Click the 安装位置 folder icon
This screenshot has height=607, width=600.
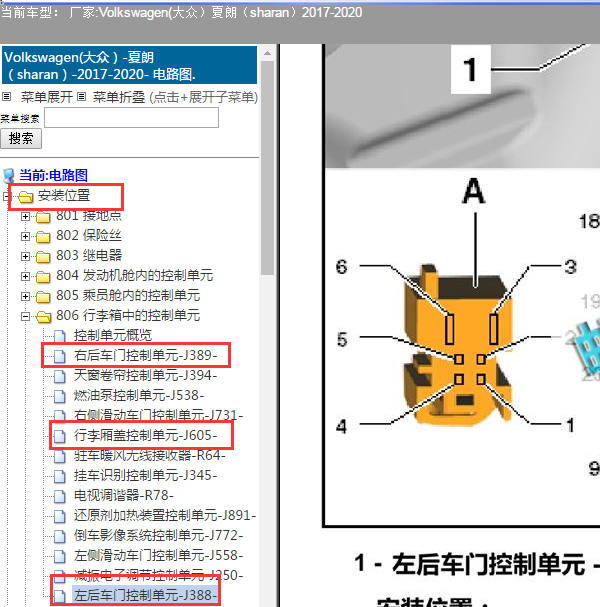click(26, 197)
